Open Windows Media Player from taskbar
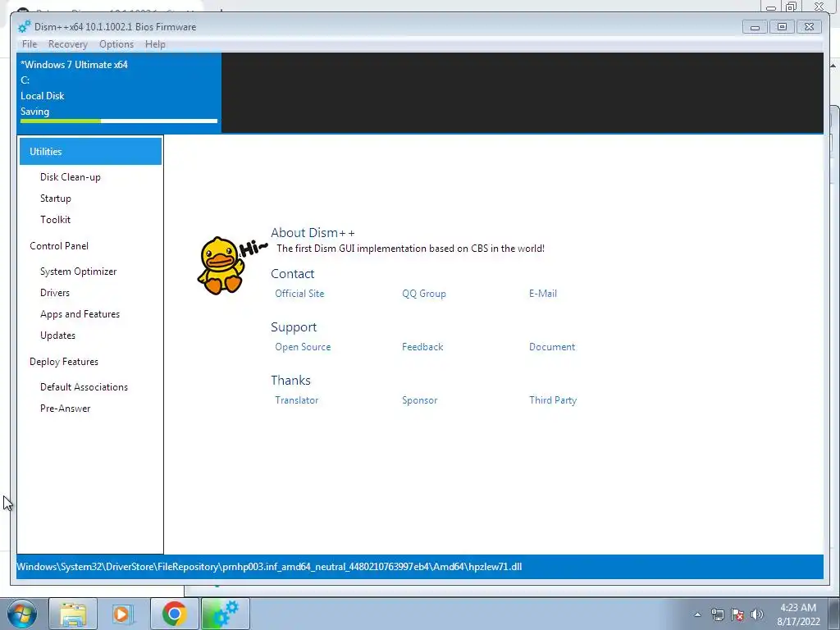 123,614
